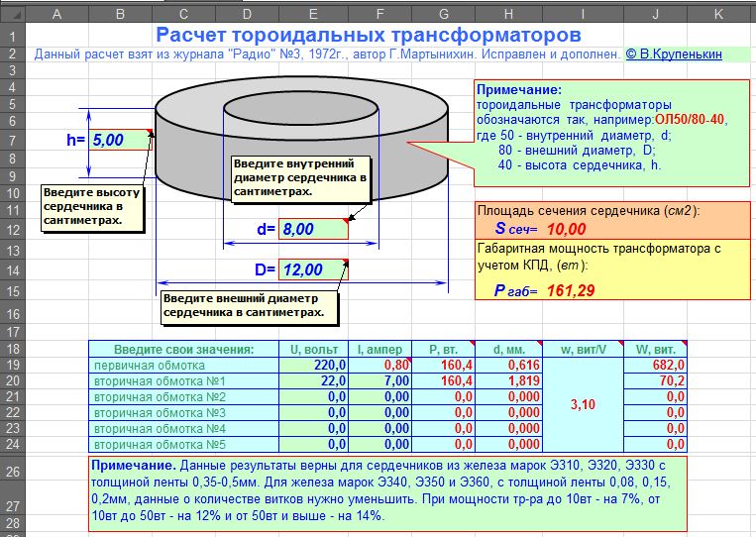Viewport: 756px width, 537px height.
Task: Click 'Введите свои значения:' header cell
Action: click(x=183, y=349)
